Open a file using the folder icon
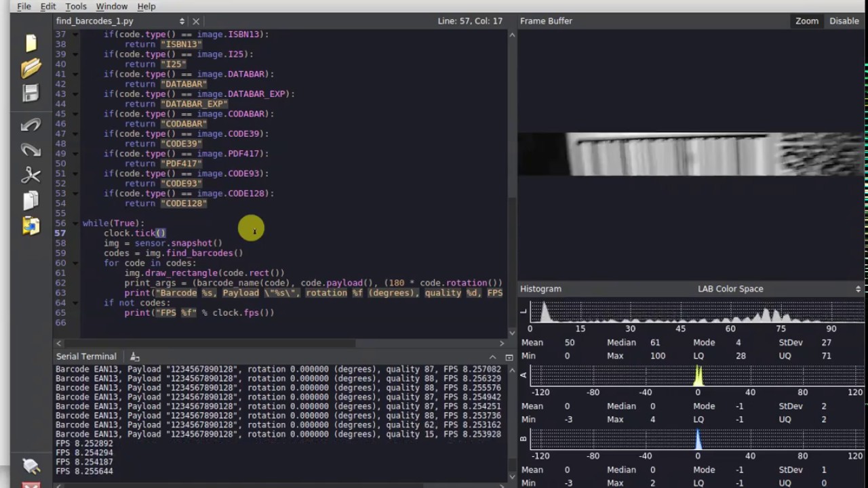This screenshot has height=488, width=868. (31, 68)
